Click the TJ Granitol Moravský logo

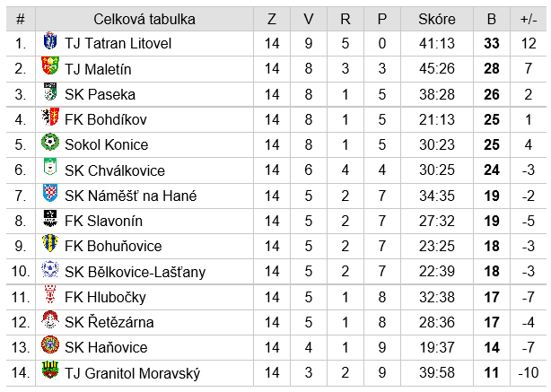point(50,370)
